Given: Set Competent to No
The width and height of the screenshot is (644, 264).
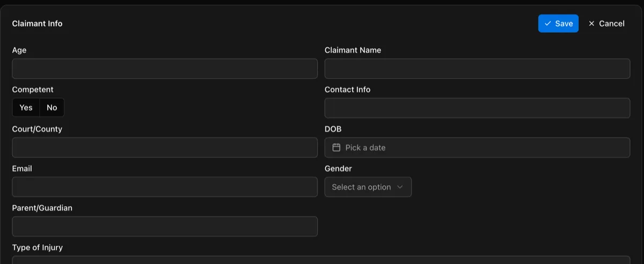Looking at the screenshot, I should click(52, 107).
